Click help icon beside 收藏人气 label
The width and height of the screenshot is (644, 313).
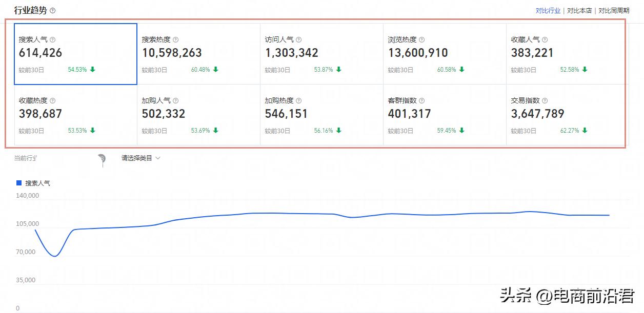(x=545, y=39)
